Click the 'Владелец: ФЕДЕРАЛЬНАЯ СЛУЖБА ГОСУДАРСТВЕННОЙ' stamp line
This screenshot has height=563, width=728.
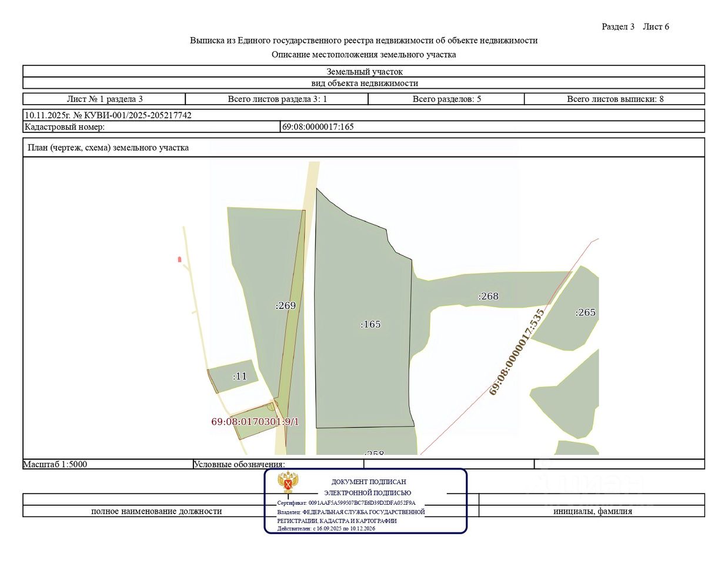coord(350,512)
